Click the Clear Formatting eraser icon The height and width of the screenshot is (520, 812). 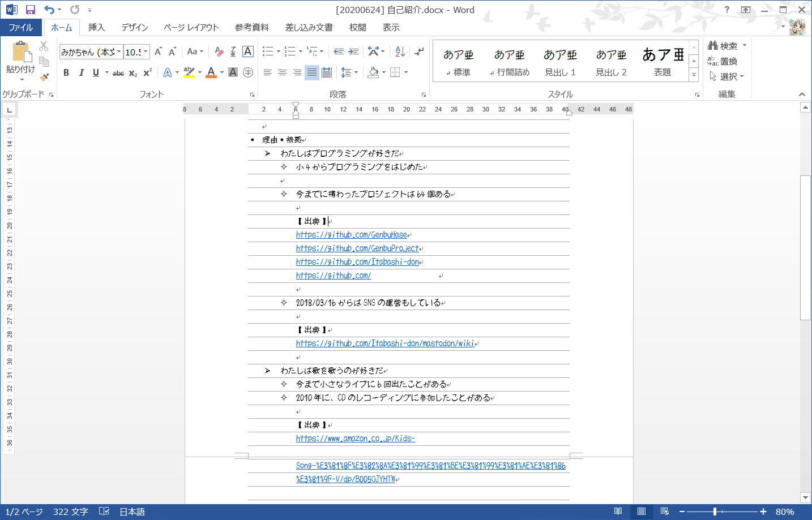tap(219, 52)
